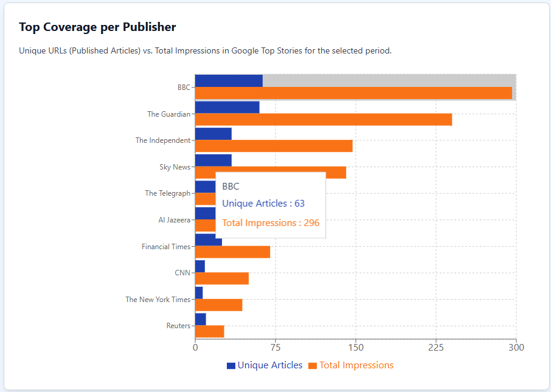Click CNN's orange impressions bar
This screenshot has width=551, height=392.
[x=222, y=278]
